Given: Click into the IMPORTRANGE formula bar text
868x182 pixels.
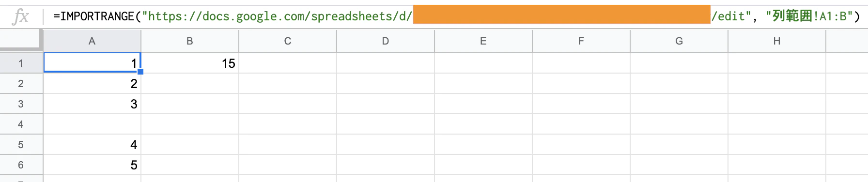Looking at the screenshot, I should pyautogui.click(x=456, y=16).
